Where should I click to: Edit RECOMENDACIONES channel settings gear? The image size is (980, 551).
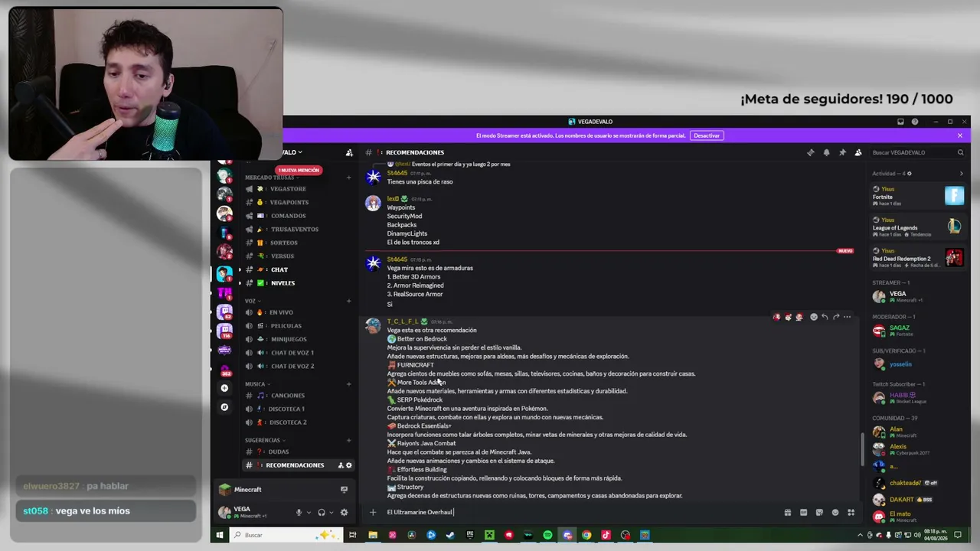click(349, 465)
